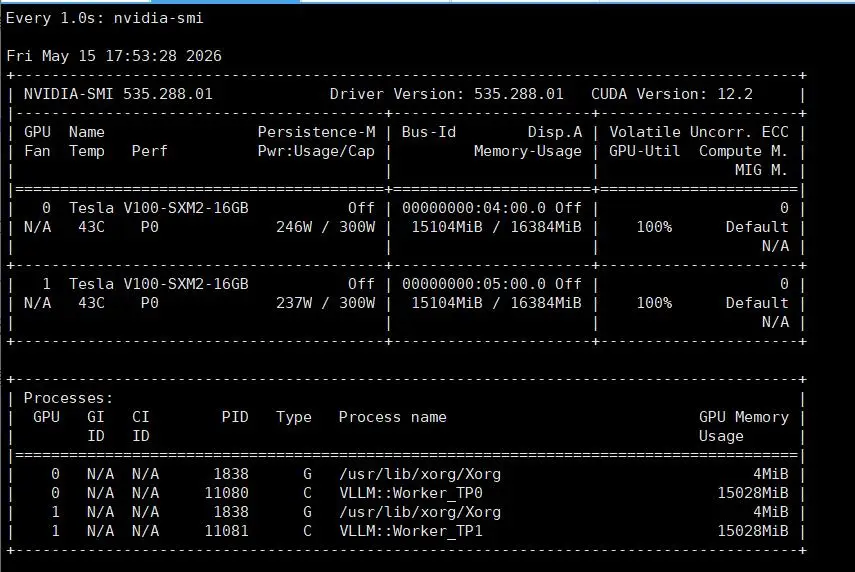Click "Tesla V100-SXM2-16GB" in the GPU 0 row

[x=159, y=208]
